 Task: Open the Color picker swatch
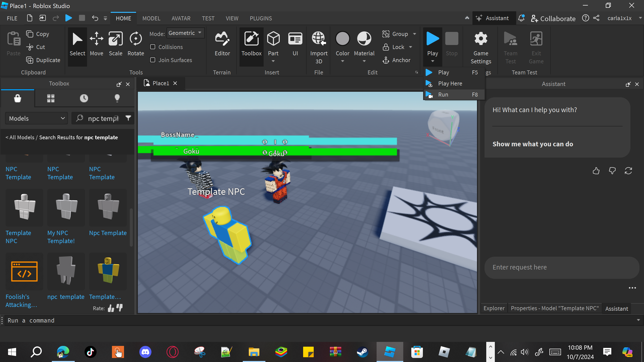(342, 39)
